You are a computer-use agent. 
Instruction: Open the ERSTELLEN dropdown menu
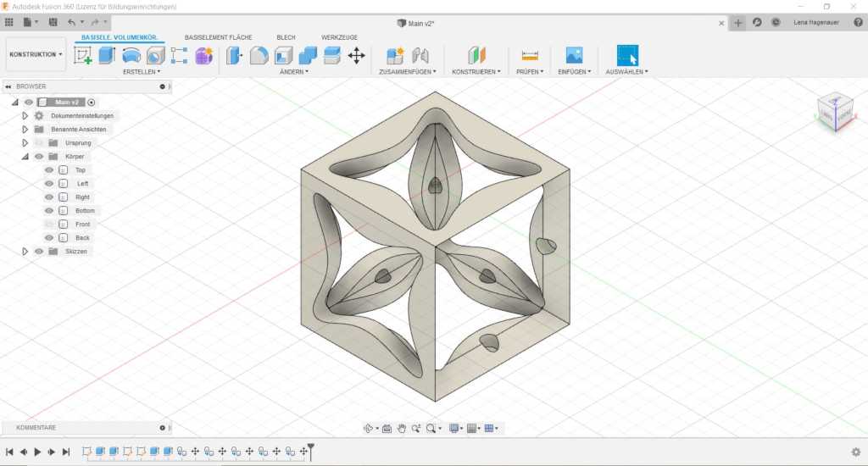tap(142, 72)
